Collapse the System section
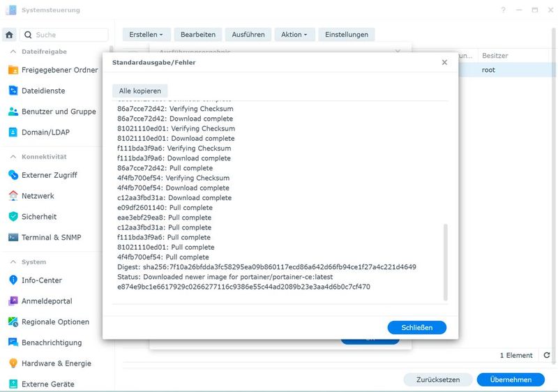558x392 pixels. [13, 262]
